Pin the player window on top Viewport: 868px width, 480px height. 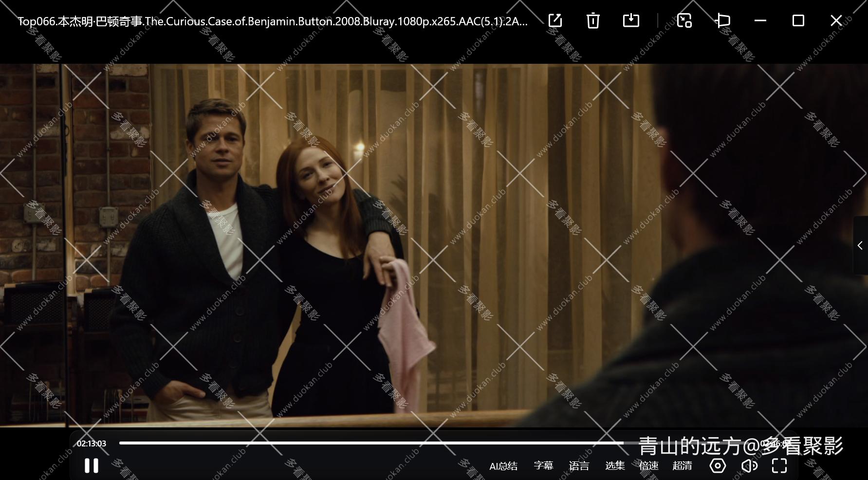[723, 20]
